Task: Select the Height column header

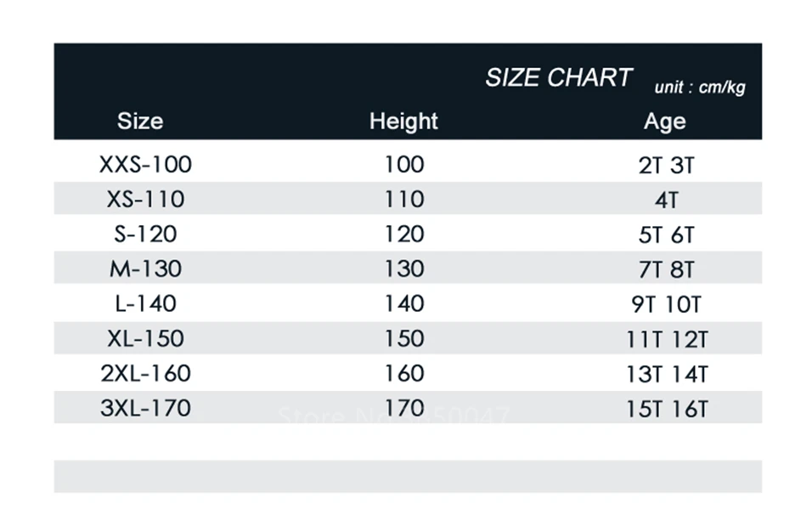Action: click(x=403, y=122)
